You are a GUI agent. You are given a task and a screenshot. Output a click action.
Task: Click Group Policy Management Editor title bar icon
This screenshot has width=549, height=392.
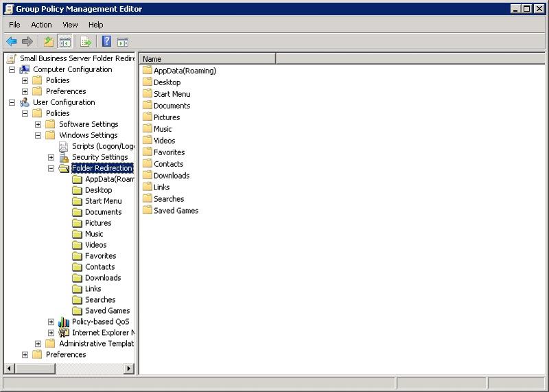coord(9,9)
